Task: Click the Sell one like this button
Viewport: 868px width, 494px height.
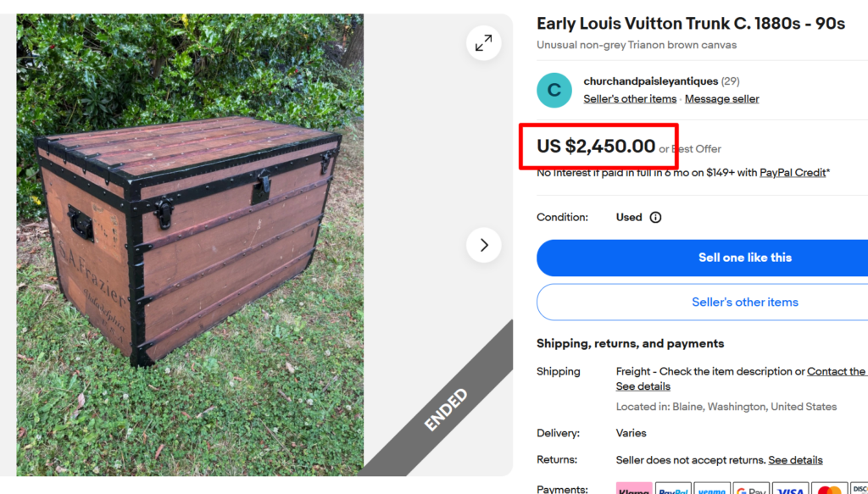Action: click(x=744, y=258)
